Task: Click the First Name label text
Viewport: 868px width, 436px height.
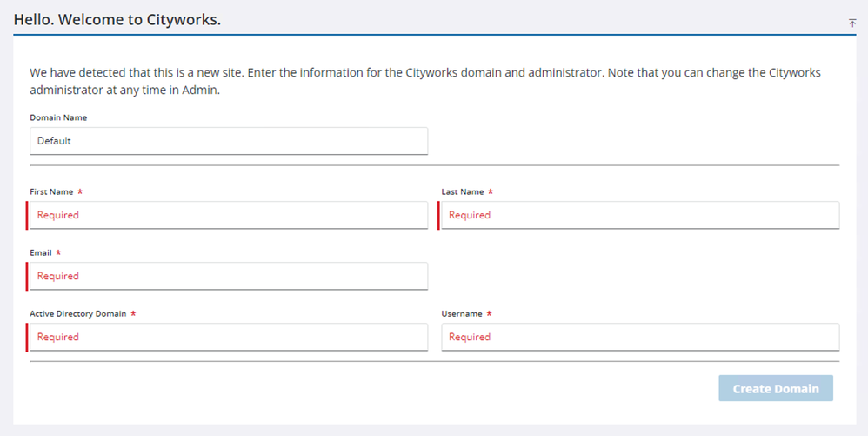Action: tap(51, 191)
